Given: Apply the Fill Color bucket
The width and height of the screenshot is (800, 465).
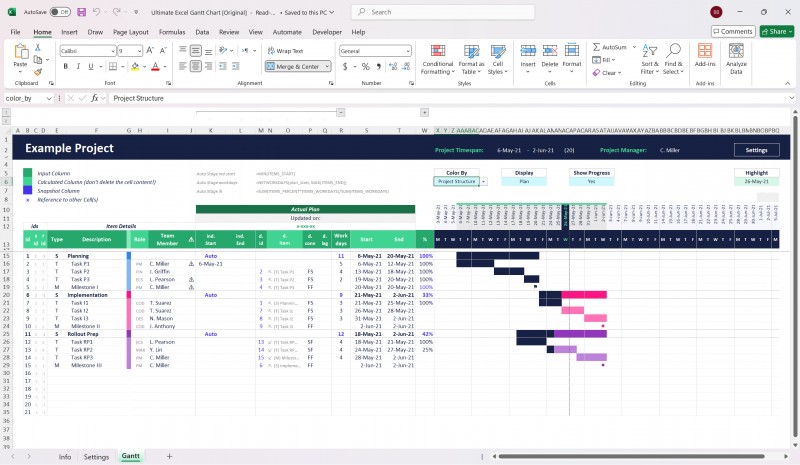Looking at the screenshot, I should [x=135, y=66].
